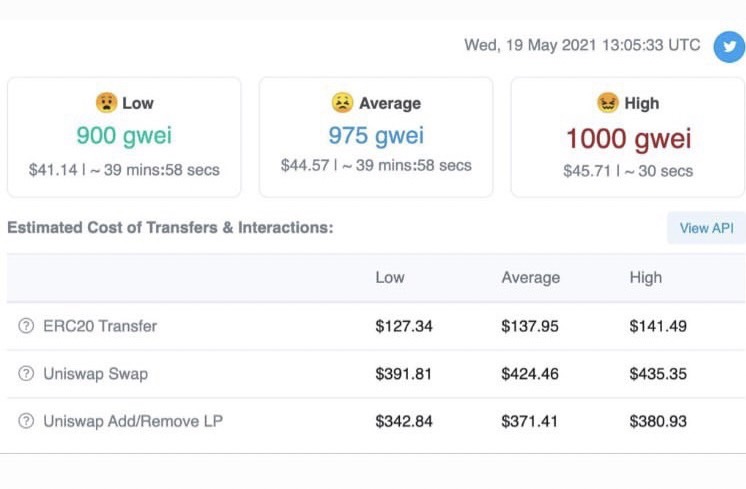This screenshot has width=746, height=489.
Task: Click the Twitter share bird icon
Action: [x=729, y=47]
